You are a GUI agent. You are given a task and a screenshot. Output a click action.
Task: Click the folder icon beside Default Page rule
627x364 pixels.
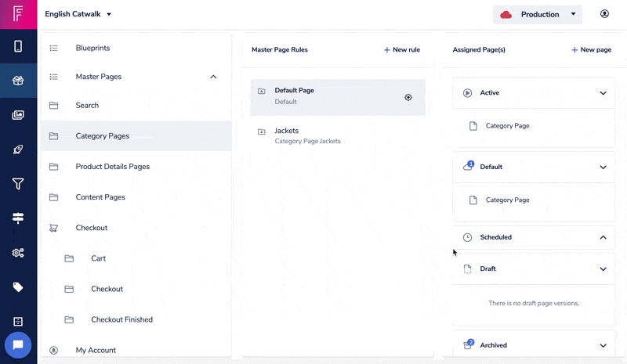tap(262, 91)
